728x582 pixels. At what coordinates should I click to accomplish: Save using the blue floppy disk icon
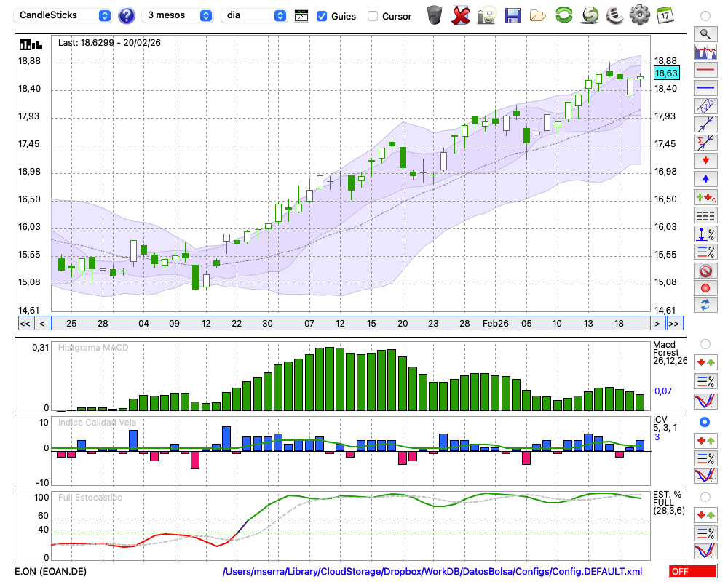pos(513,15)
